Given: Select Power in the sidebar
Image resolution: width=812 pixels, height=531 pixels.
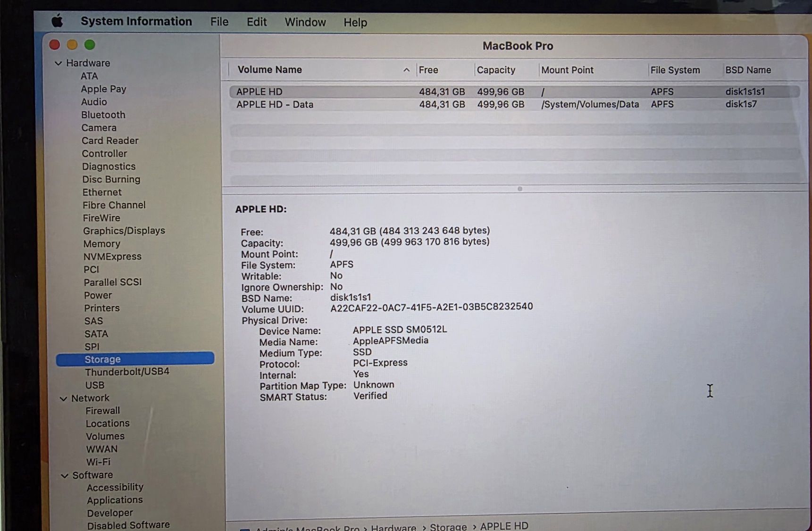Looking at the screenshot, I should click(98, 295).
